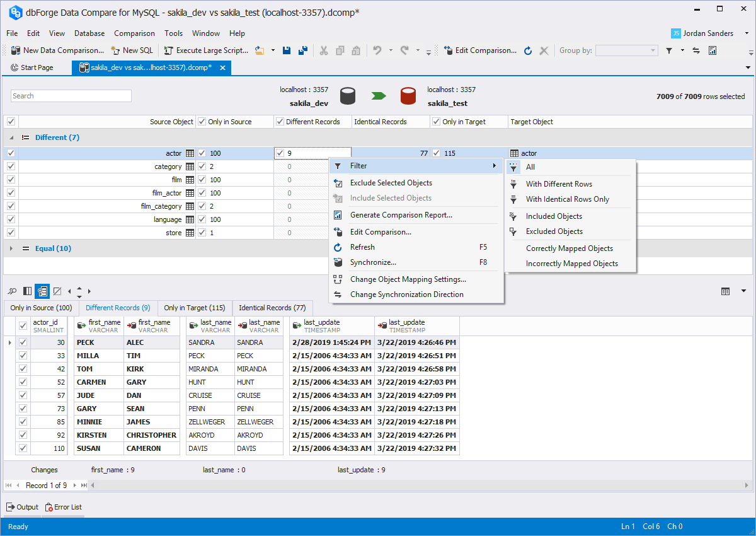Image resolution: width=756 pixels, height=536 pixels.
Task: Switch to Identical Records (77) tab
Action: [272, 308]
